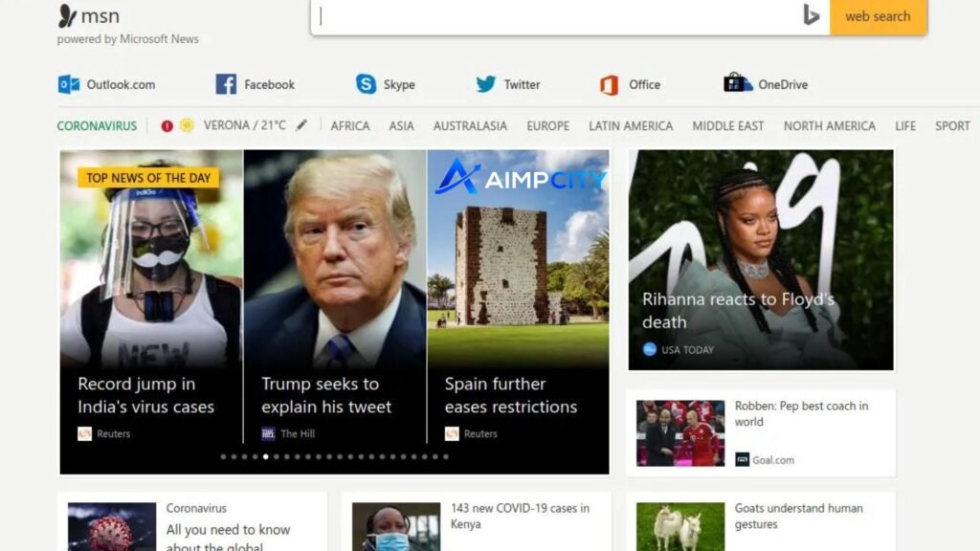Open '143 new COVID-19 cases in Kenya'
Image resolution: width=980 pixels, height=551 pixels.
click(520, 516)
